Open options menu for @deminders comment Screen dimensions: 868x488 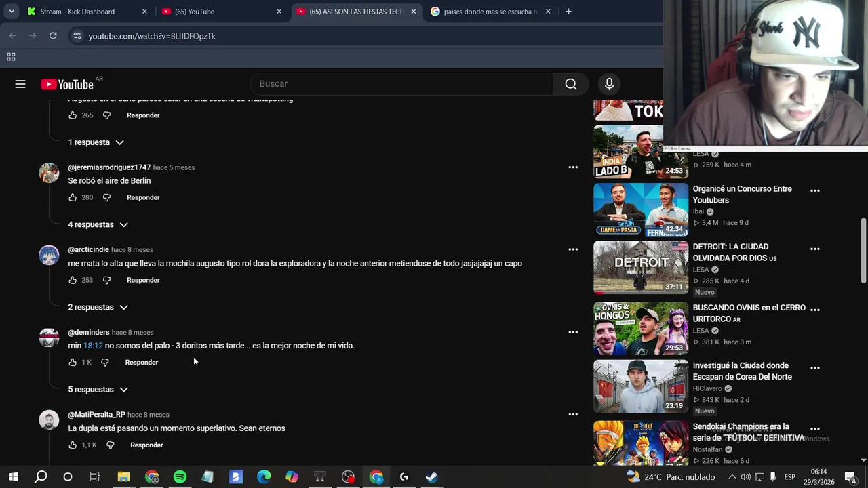(x=573, y=332)
